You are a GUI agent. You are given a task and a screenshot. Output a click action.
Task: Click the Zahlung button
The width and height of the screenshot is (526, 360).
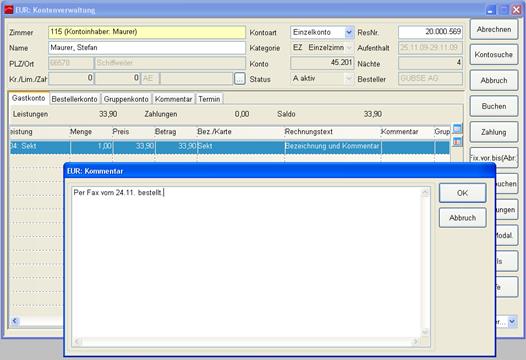pos(494,132)
